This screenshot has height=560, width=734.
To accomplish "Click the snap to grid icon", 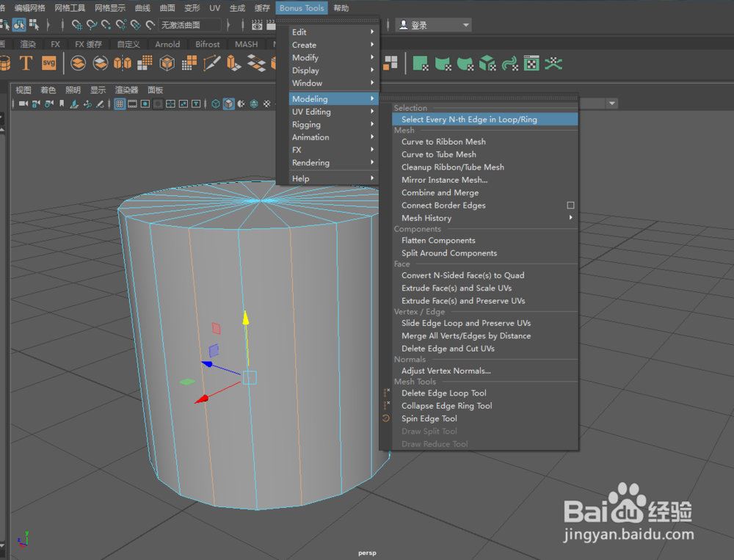I will pyautogui.click(x=77, y=25).
